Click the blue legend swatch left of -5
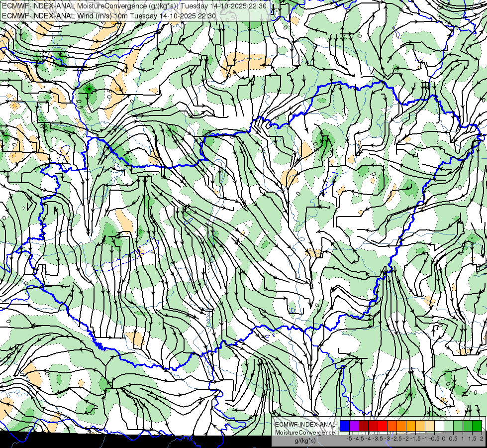Screen dimensions: 487x448 (344, 426)
